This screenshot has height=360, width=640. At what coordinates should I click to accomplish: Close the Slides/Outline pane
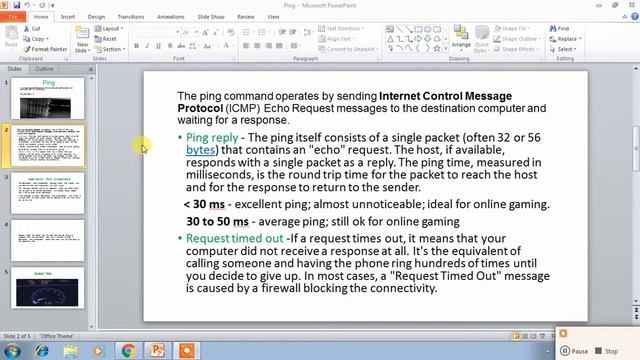point(91,69)
